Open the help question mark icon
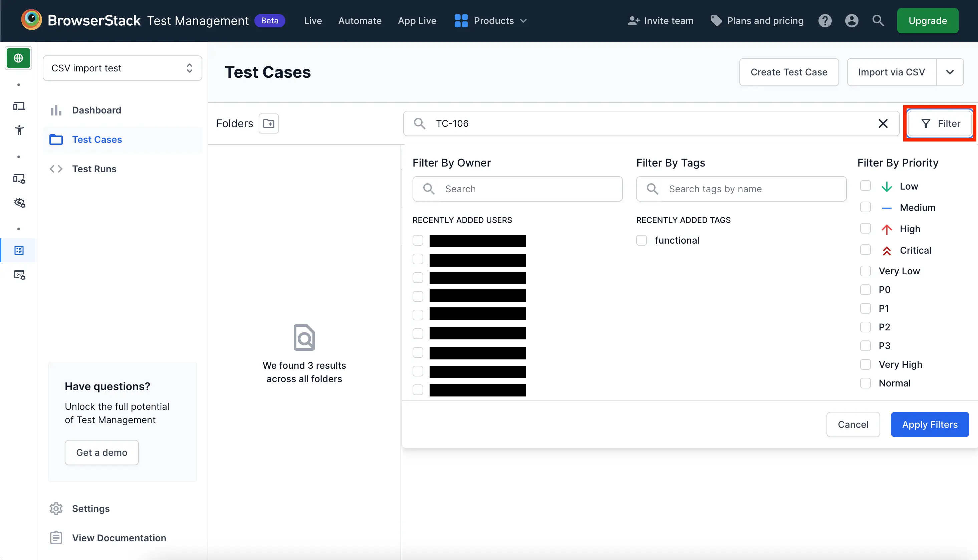The height and width of the screenshot is (560, 978). (825, 21)
